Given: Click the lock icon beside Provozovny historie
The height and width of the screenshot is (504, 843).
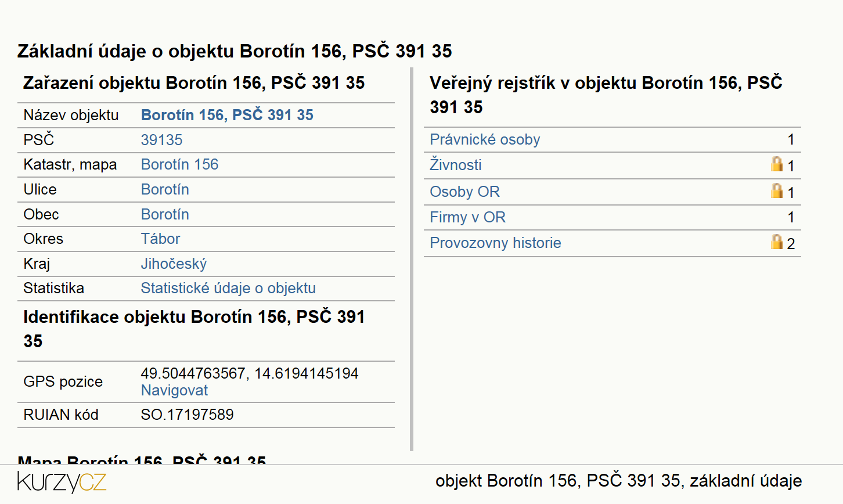Looking at the screenshot, I should click(777, 241).
